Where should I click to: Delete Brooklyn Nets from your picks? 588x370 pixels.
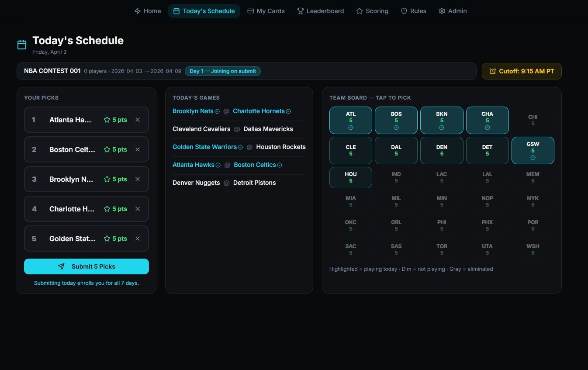(138, 179)
